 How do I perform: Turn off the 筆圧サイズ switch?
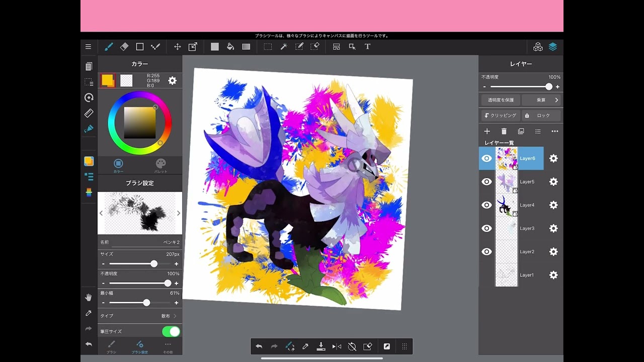pos(171,331)
